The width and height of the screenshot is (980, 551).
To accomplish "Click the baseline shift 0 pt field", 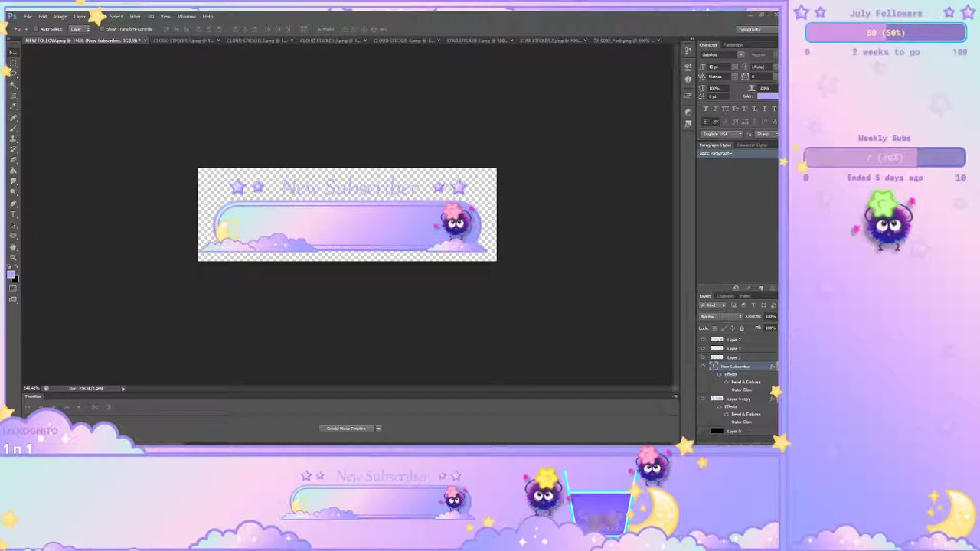I will (718, 96).
